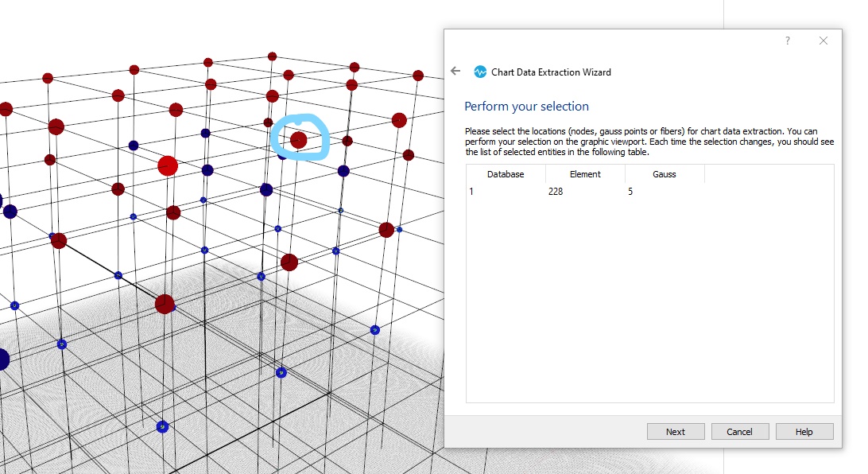Viewport: 868px width, 474px height.
Task: Select the Element 228 table cell
Action: point(585,191)
